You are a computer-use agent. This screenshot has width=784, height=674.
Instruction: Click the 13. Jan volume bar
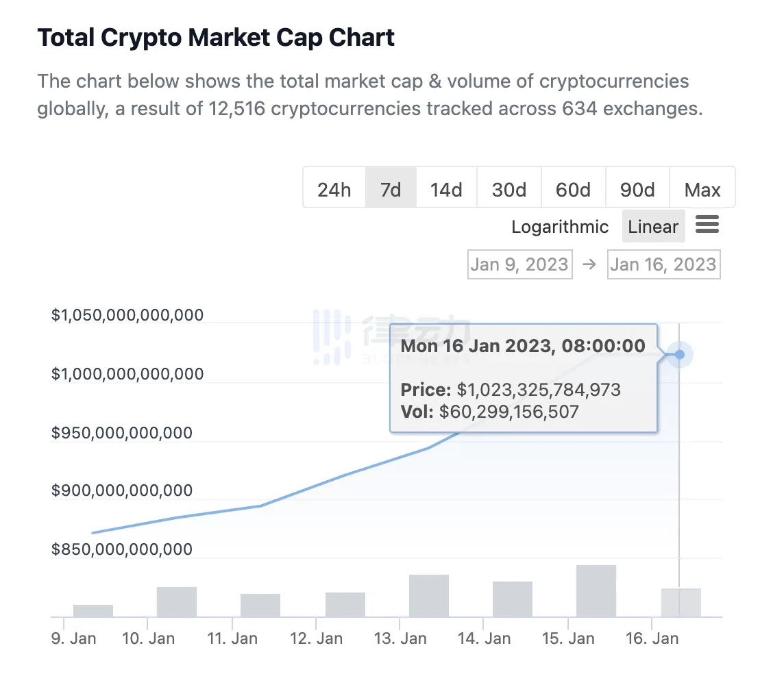[429, 595]
